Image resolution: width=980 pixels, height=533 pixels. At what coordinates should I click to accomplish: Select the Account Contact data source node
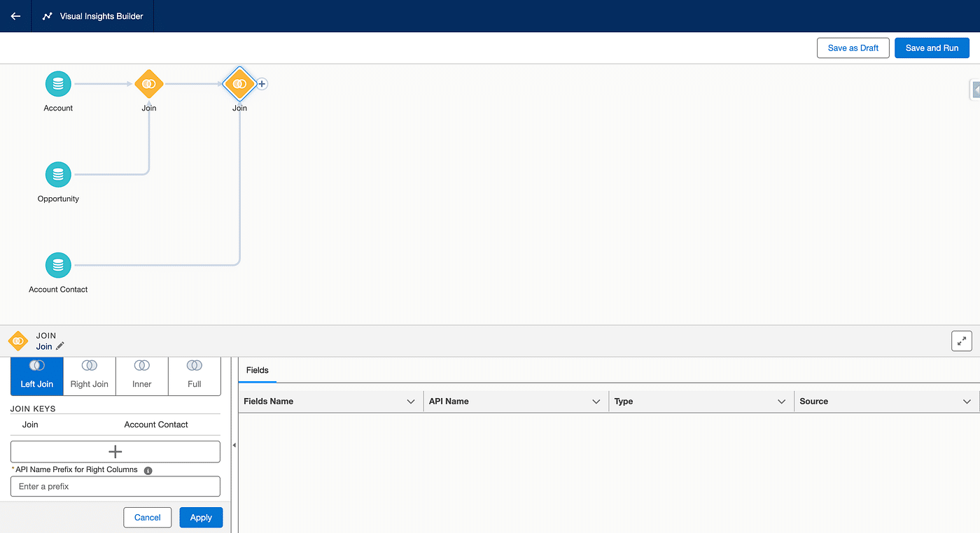58,265
